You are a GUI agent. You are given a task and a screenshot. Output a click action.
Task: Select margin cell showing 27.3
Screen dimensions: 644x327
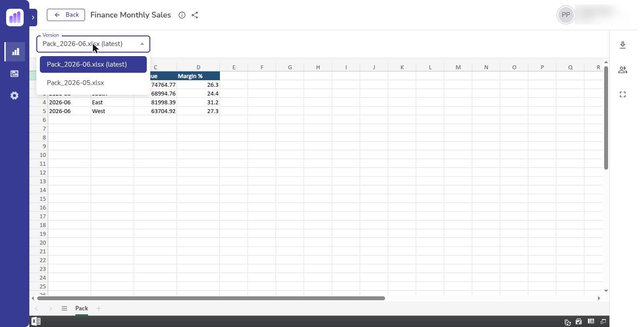198,111
